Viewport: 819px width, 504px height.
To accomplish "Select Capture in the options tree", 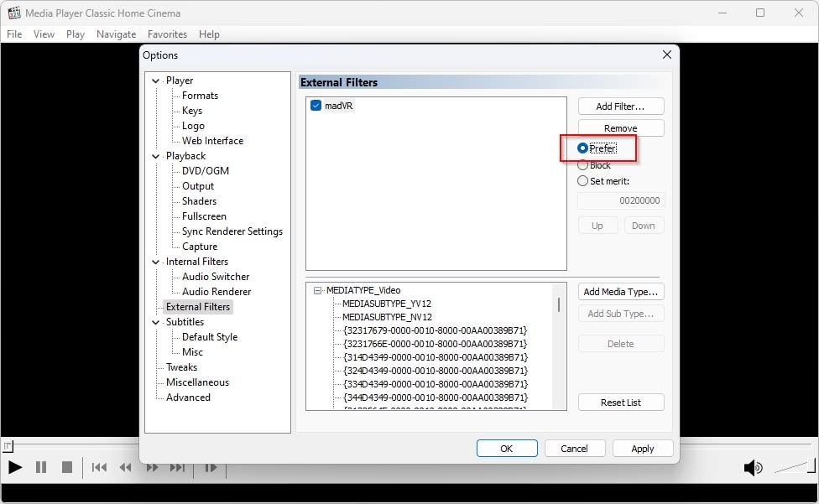I will 200,247.
